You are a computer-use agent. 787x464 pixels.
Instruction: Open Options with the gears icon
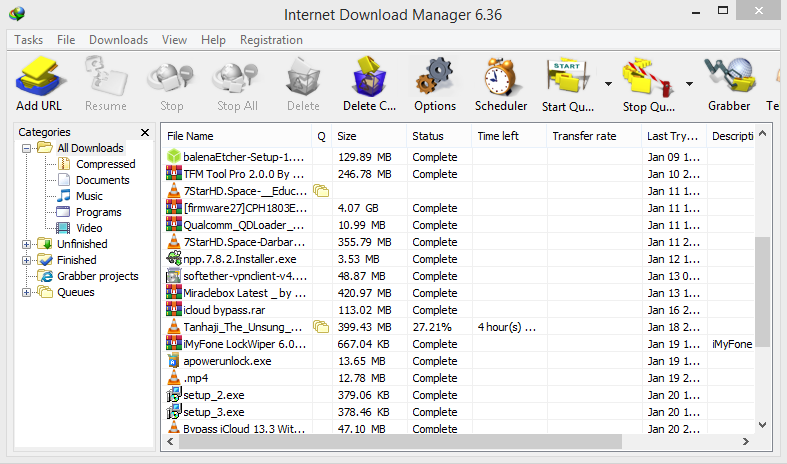(435, 77)
